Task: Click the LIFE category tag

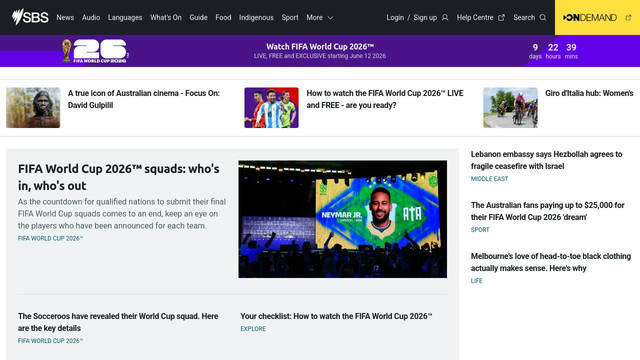Action: click(476, 281)
